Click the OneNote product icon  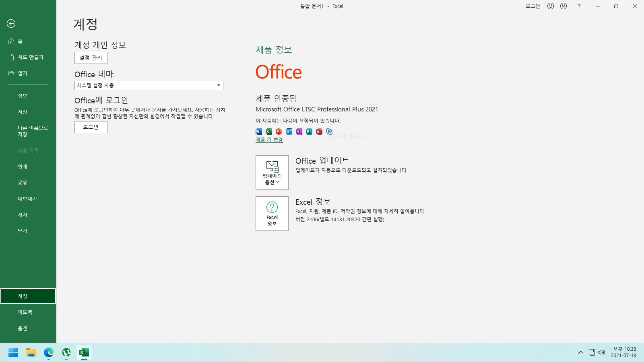click(299, 132)
